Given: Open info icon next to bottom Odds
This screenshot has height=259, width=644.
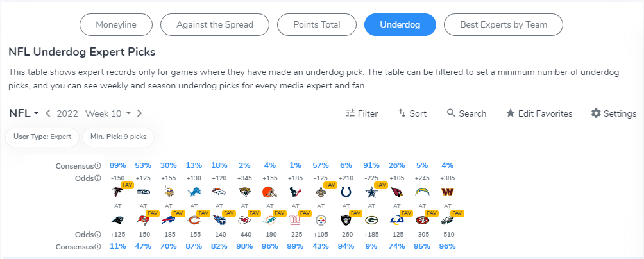Looking at the screenshot, I should [x=98, y=235].
